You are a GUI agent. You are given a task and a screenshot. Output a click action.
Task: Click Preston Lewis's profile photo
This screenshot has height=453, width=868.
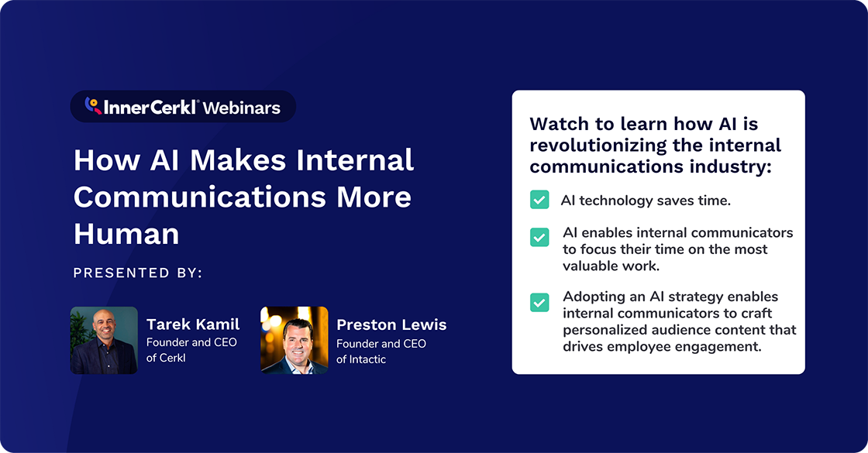point(294,340)
